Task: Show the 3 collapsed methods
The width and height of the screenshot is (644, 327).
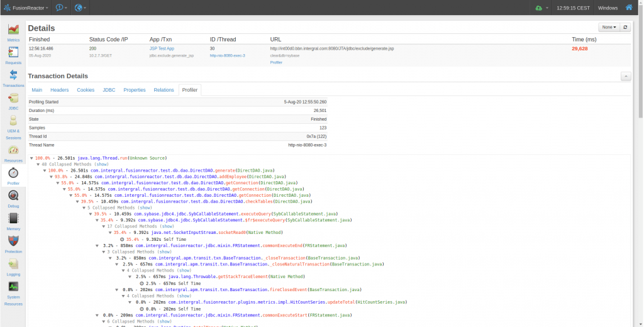Action: point(164,252)
